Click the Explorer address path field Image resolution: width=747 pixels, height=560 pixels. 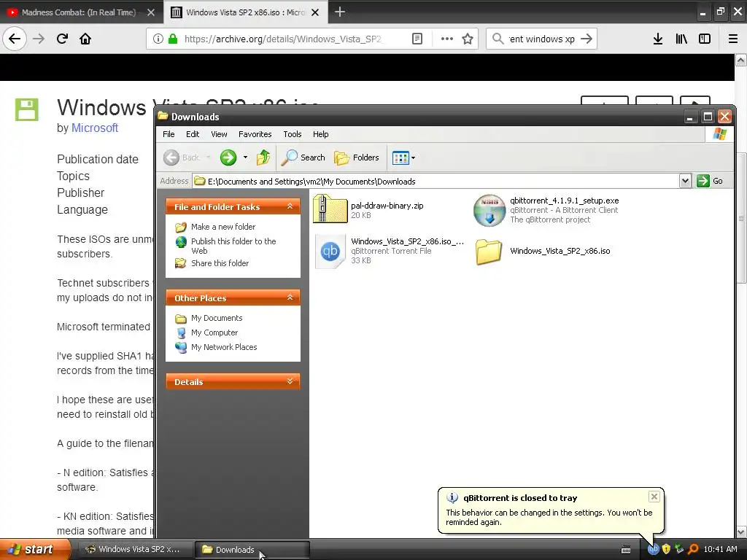click(x=436, y=182)
